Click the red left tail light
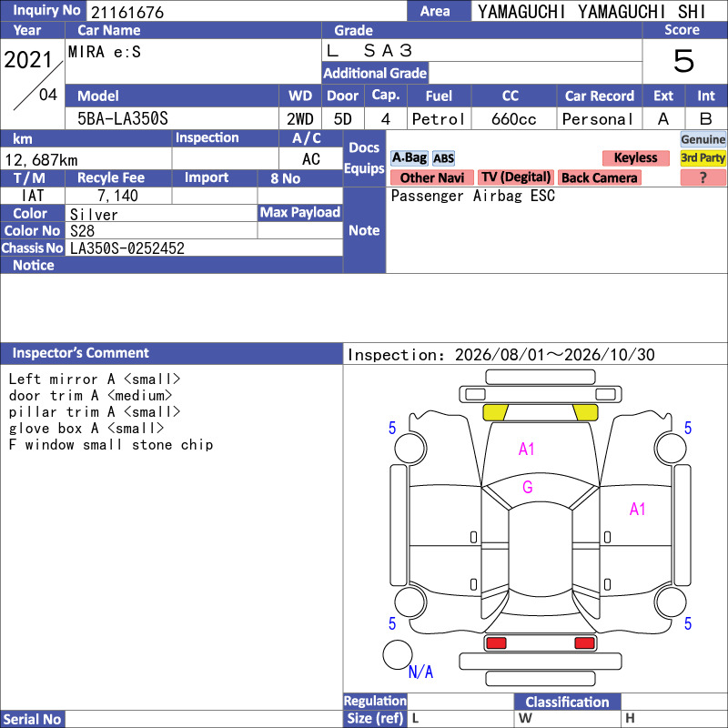Image resolution: width=728 pixels, height=728 pixels. point(496,643)
